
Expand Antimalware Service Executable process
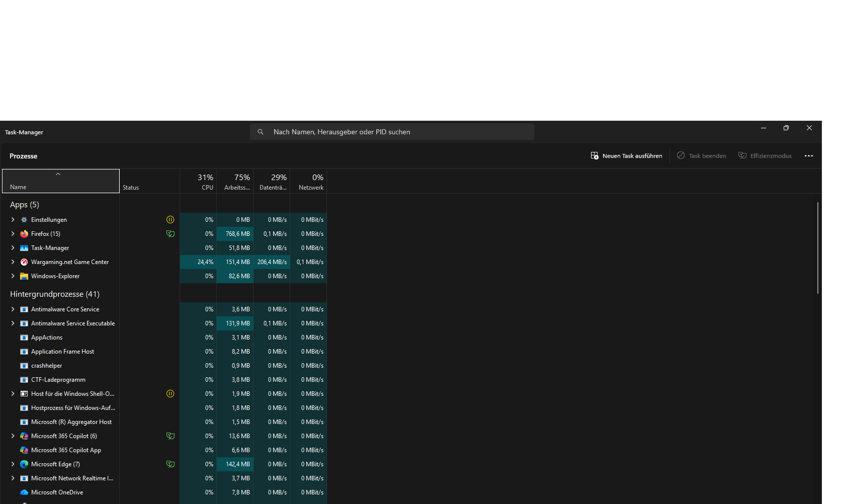pos(13,323)
